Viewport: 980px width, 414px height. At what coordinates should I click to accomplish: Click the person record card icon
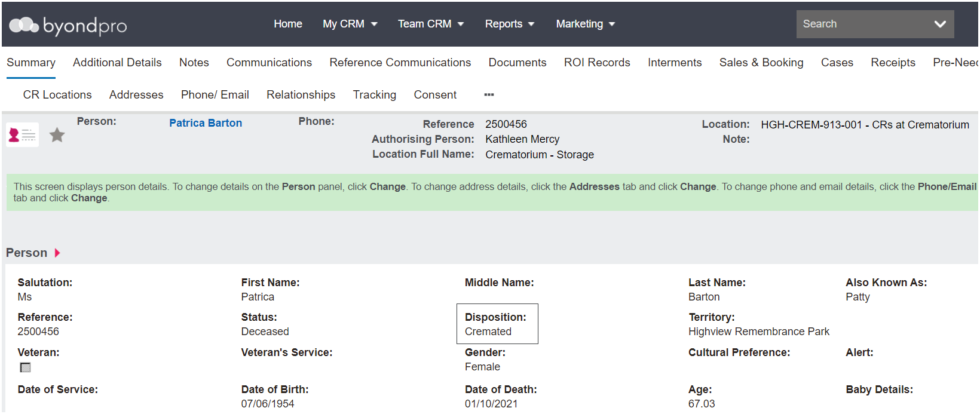tap(23, 135)
